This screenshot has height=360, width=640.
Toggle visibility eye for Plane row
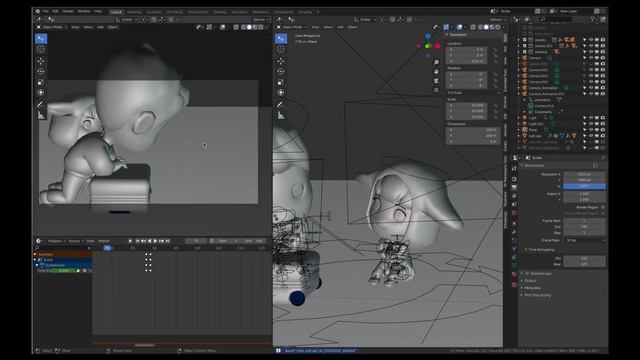(591, 130)
